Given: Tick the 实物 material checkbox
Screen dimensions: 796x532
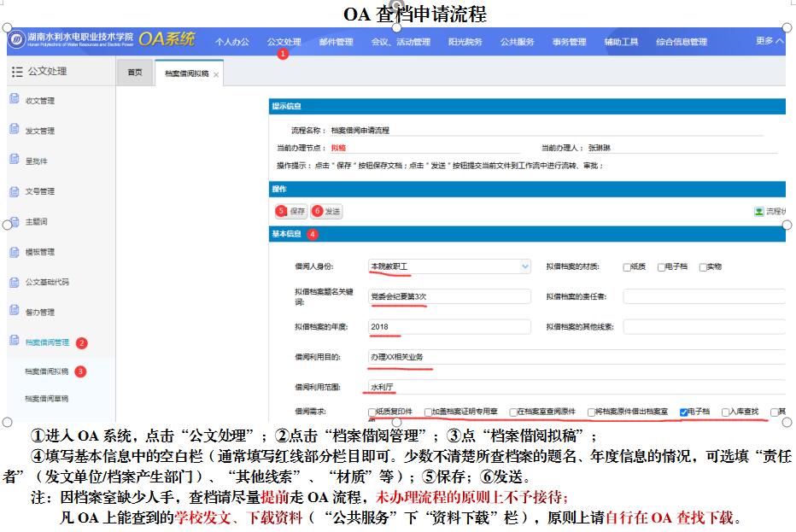Looking at the screenshot, I should click(x=703, y=267).
